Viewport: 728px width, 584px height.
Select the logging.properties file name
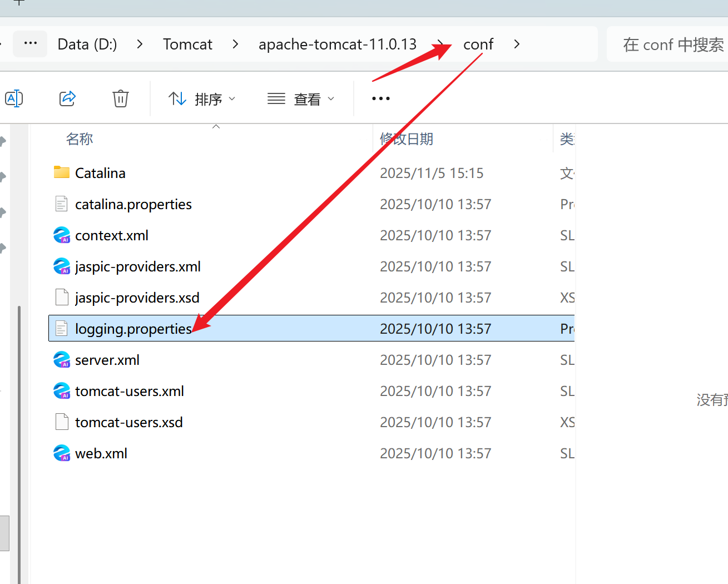point(133,329)
